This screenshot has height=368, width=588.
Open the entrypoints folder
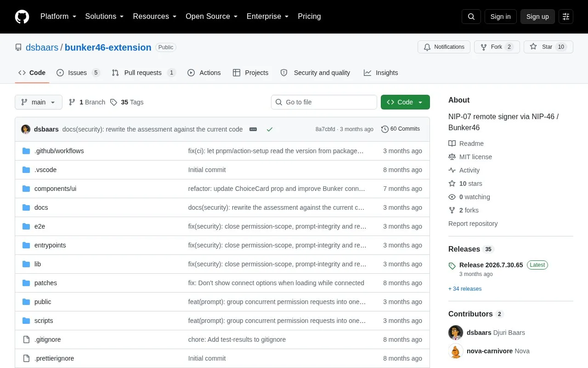pyautogui.click(x=50, y=245)
